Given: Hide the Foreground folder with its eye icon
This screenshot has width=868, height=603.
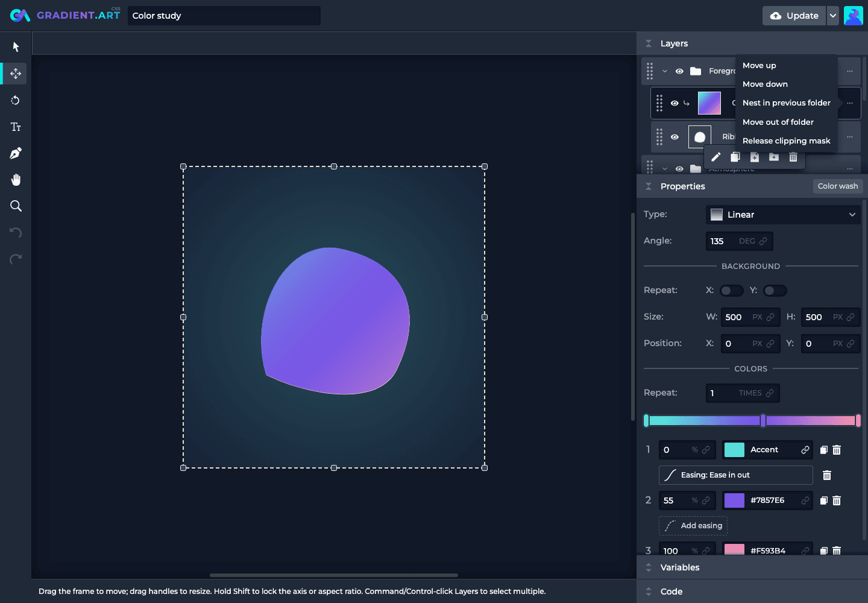Looking at the screenshot, I should point(679,71).
